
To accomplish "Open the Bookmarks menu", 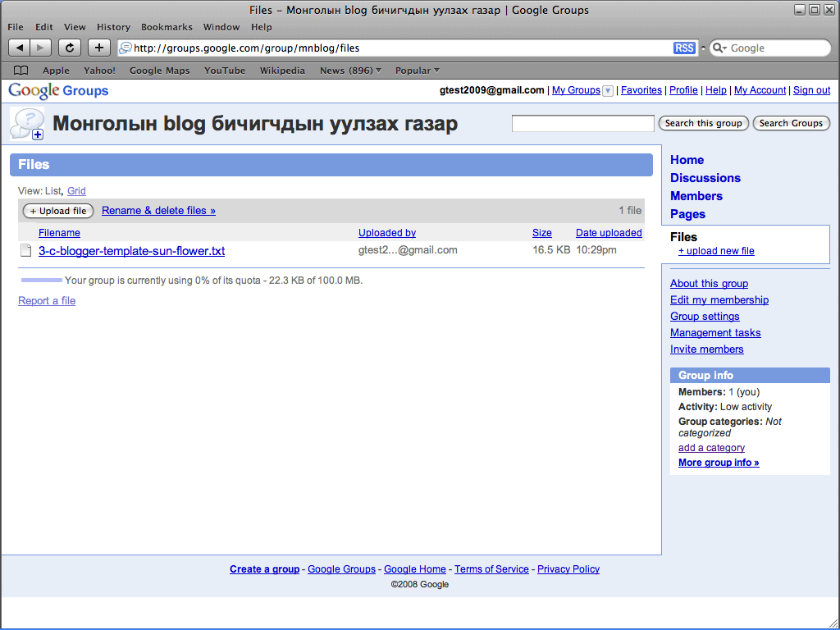I will [167, 27].
